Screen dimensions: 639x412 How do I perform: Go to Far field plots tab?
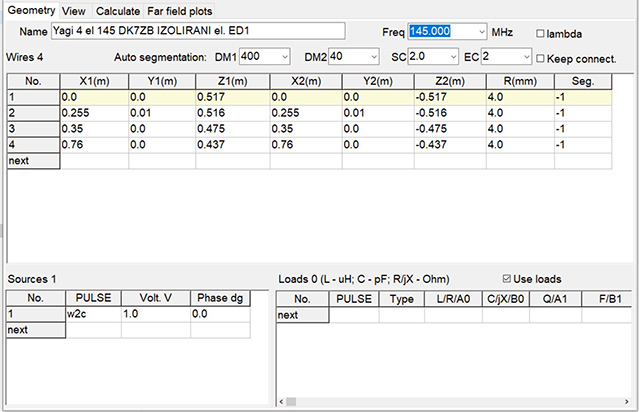[180, 11]
